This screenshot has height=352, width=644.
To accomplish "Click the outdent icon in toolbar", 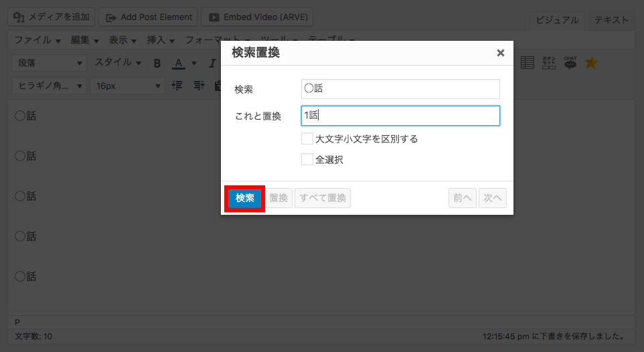I will click(x=177, y=86).
